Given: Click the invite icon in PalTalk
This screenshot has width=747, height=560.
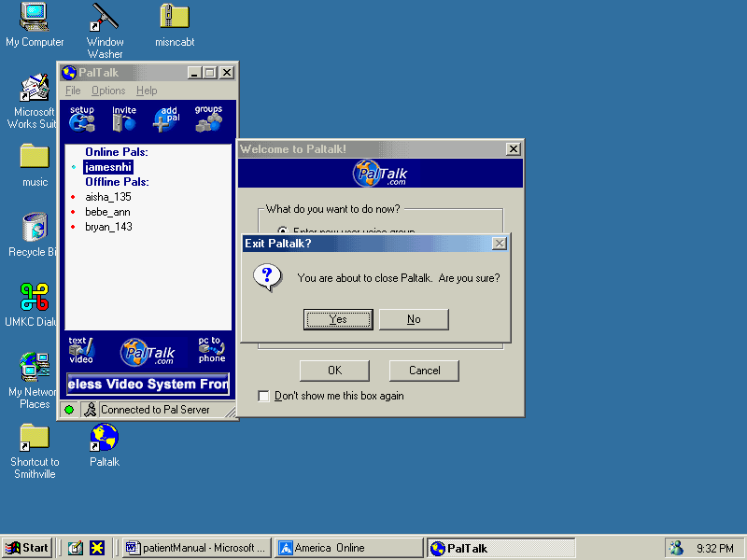Looking at the screenshot, I should [x=124, y=119].
